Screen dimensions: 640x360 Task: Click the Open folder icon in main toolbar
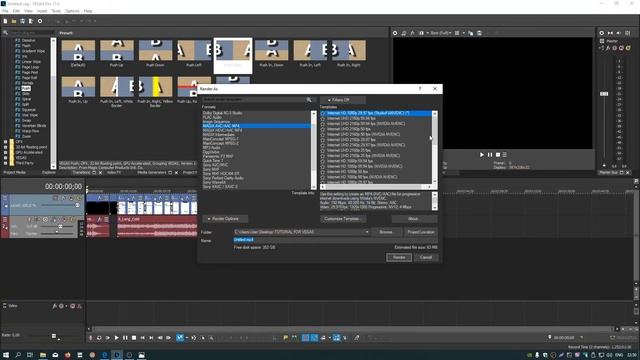click(x=14, y=21)
